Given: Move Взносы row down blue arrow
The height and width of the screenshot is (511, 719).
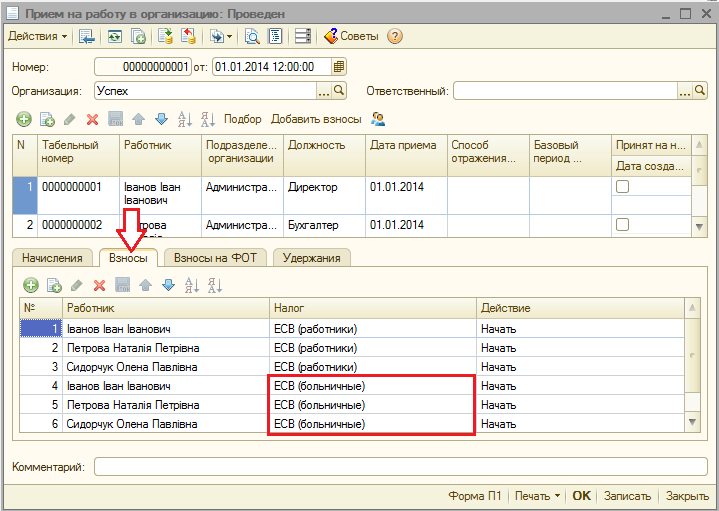Looking at the screenshot, I should 168,285.
